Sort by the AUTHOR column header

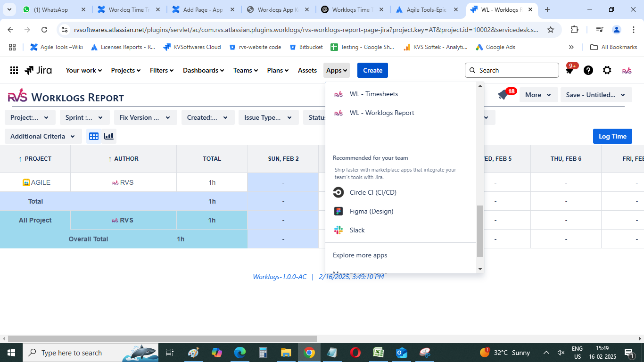(x=124, y=159)
